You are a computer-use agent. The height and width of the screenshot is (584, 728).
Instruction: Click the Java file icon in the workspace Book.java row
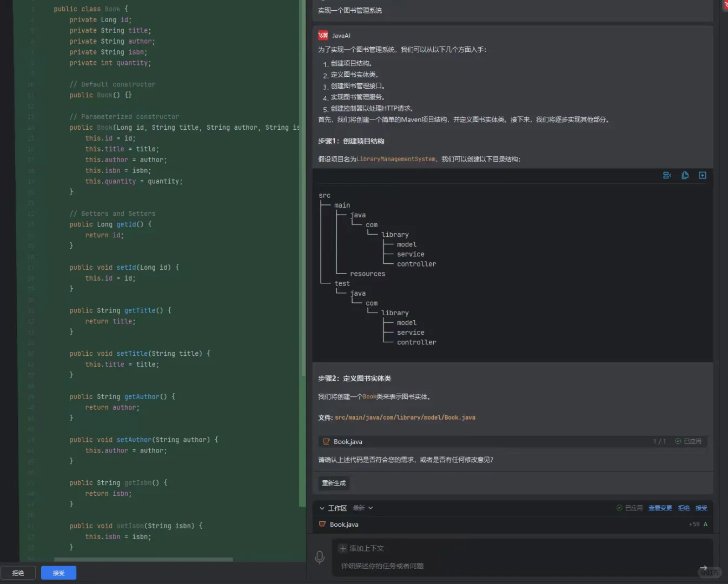[x=322, y=525]
